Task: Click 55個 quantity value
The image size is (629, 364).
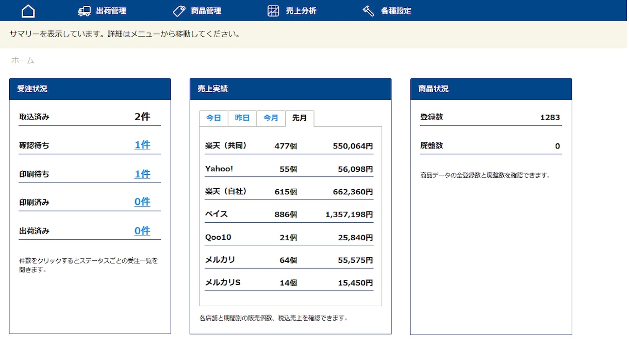Action: point(288,169)
